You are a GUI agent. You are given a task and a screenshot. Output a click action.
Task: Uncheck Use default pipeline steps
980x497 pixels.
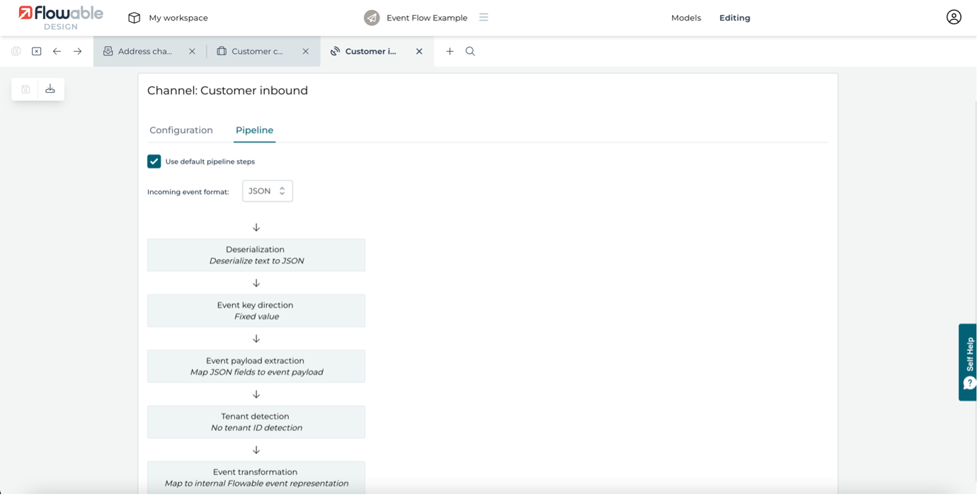154,161
